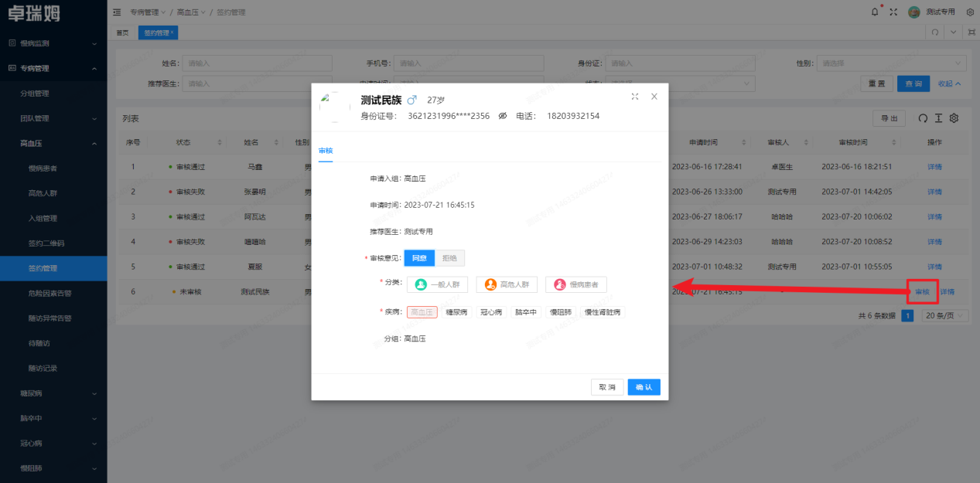Screen dimensions: 980x483
Task: Toggle the 慢性肾脏病 disease tag
Action: click(x=602, y=312)
